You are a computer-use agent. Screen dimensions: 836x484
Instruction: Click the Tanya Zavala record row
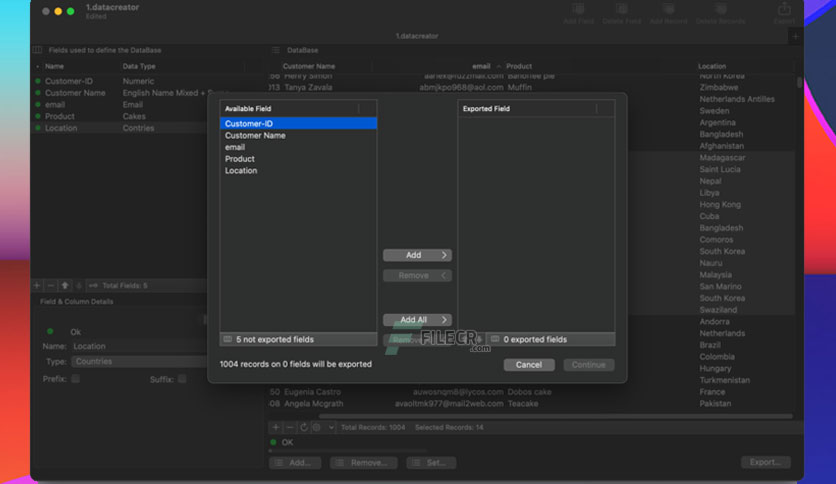pos(530,87)
